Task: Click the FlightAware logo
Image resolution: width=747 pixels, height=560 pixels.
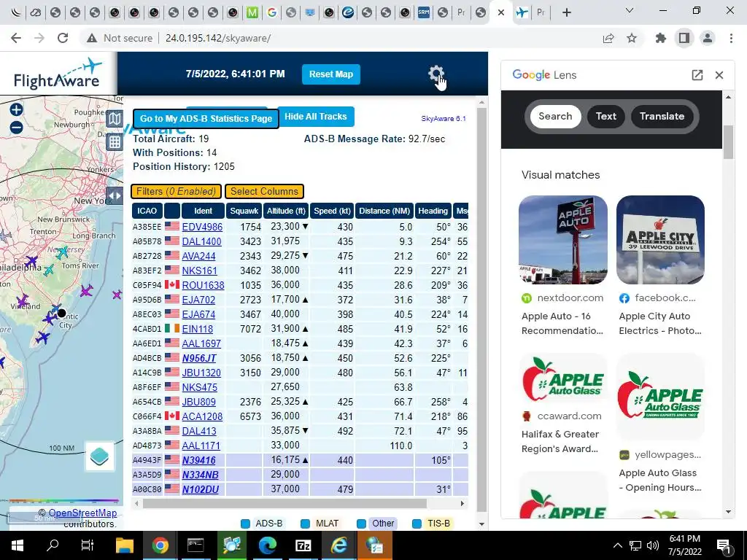Action: point(57,74)
